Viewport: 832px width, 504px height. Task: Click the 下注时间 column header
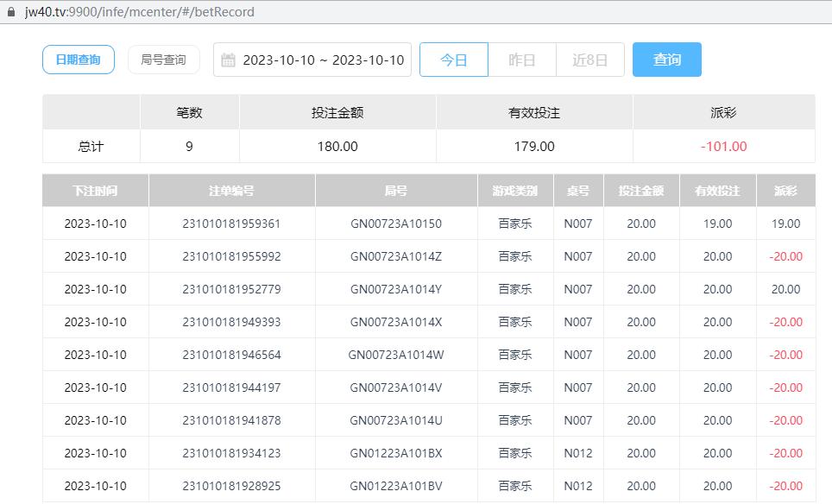(95, 191)
